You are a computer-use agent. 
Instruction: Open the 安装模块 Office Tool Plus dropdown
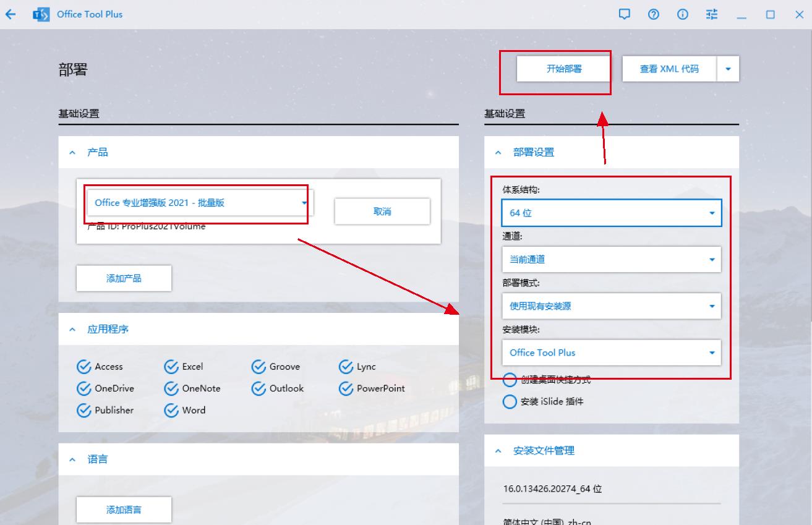click(x=611, y=352)
